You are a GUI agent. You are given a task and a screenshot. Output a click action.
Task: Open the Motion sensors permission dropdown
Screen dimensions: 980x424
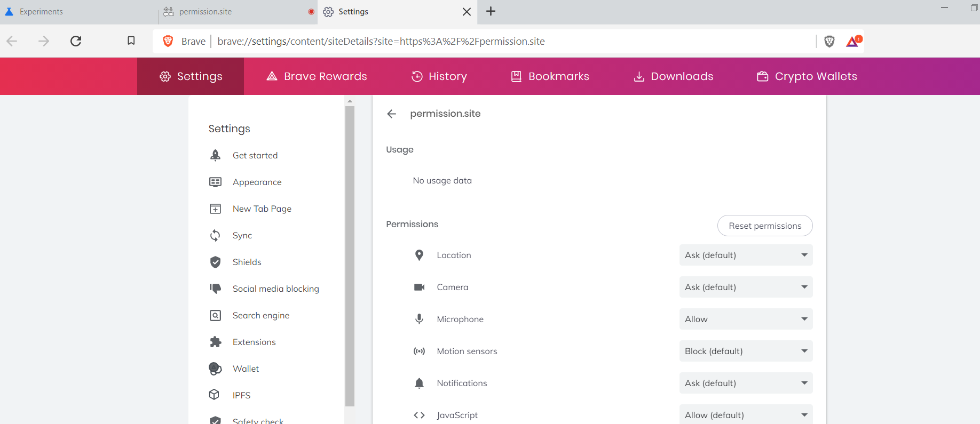[746, 351]
